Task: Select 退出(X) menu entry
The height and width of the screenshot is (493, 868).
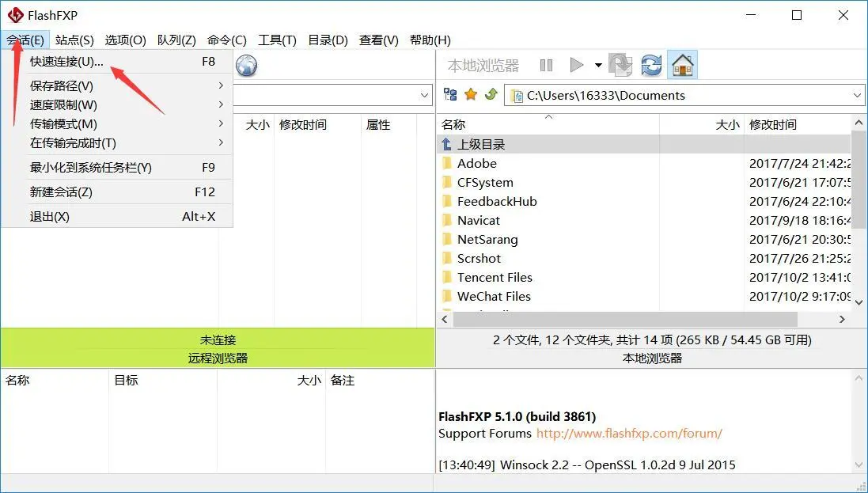Action: (117, 216)
